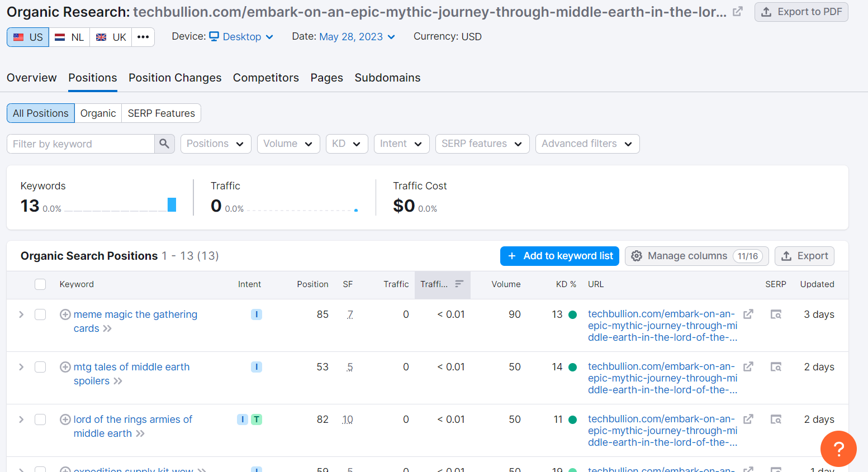
Task: Switch to the Competitors tab
Action: tap(266, 78)
